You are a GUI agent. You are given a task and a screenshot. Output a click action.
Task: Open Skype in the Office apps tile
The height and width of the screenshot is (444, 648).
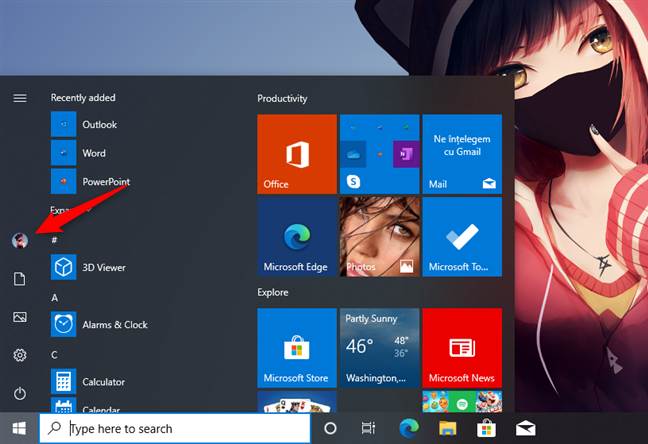(353, 181)
